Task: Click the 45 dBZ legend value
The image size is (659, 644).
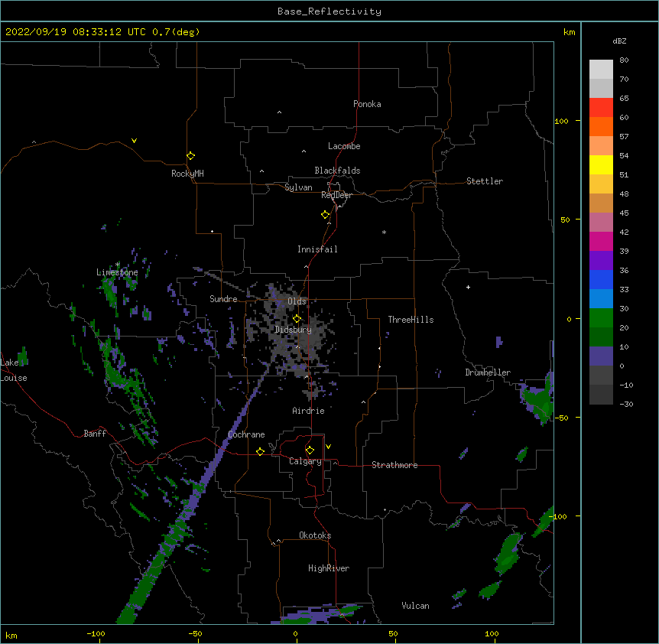Action: tap(624, 213)
